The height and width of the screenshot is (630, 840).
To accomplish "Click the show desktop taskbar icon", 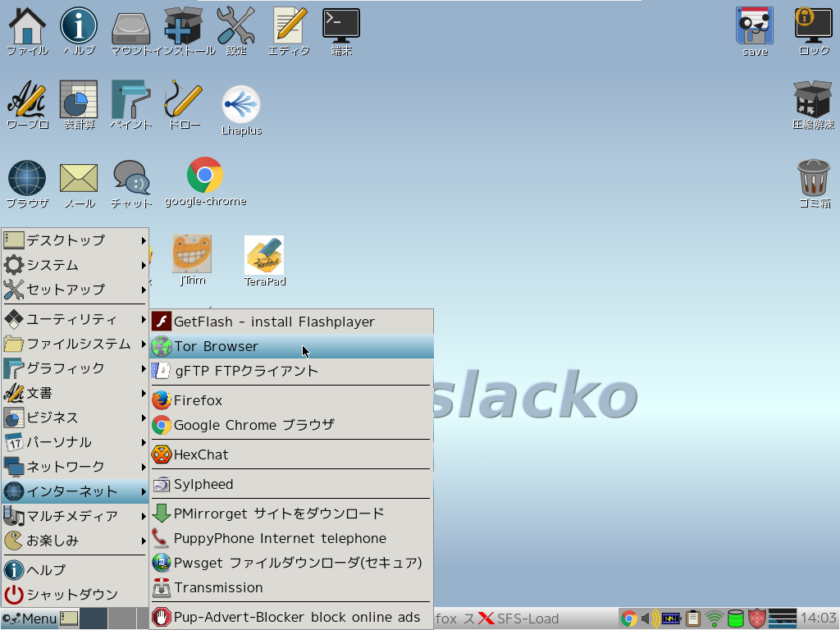I will click(x=69, y=619).
